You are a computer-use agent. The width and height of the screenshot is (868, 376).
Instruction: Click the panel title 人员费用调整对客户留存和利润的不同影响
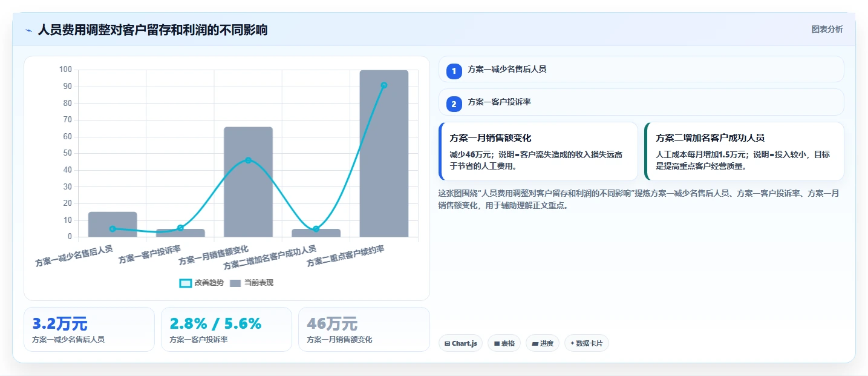click(152, 30)
